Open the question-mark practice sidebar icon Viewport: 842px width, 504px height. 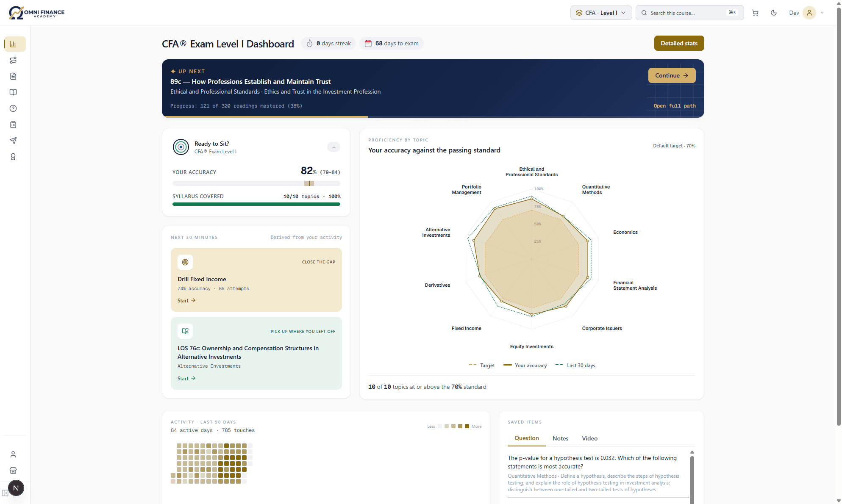(x=13, y=108)
